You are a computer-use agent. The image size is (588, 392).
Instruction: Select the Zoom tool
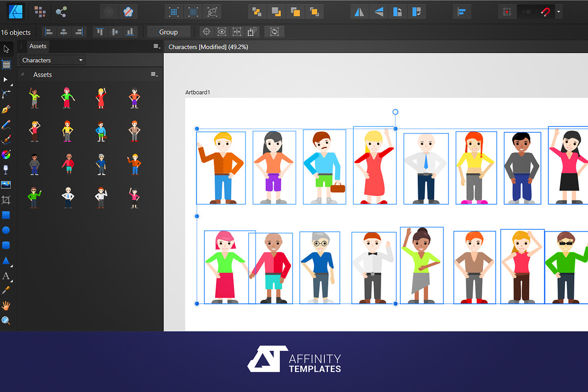[6, 321]
